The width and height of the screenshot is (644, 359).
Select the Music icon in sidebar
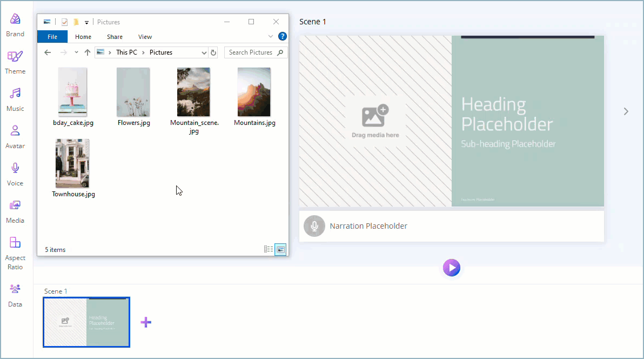(15, 95)
